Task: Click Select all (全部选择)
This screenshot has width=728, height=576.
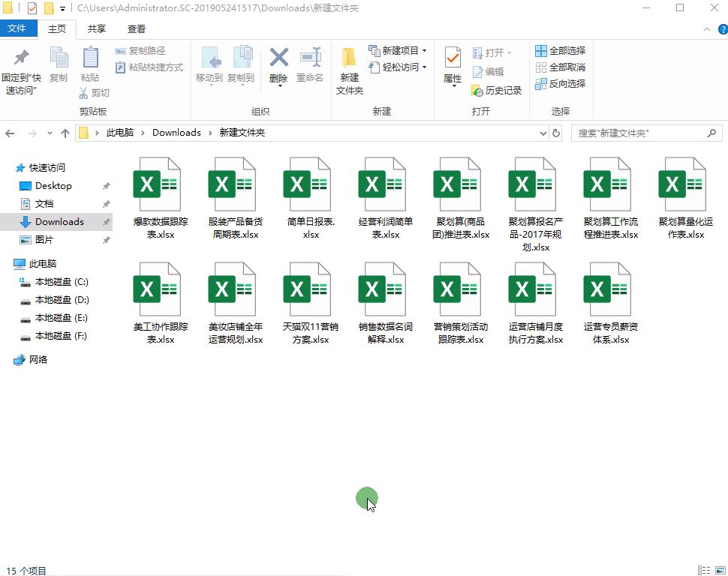Action: click(561, 50)
